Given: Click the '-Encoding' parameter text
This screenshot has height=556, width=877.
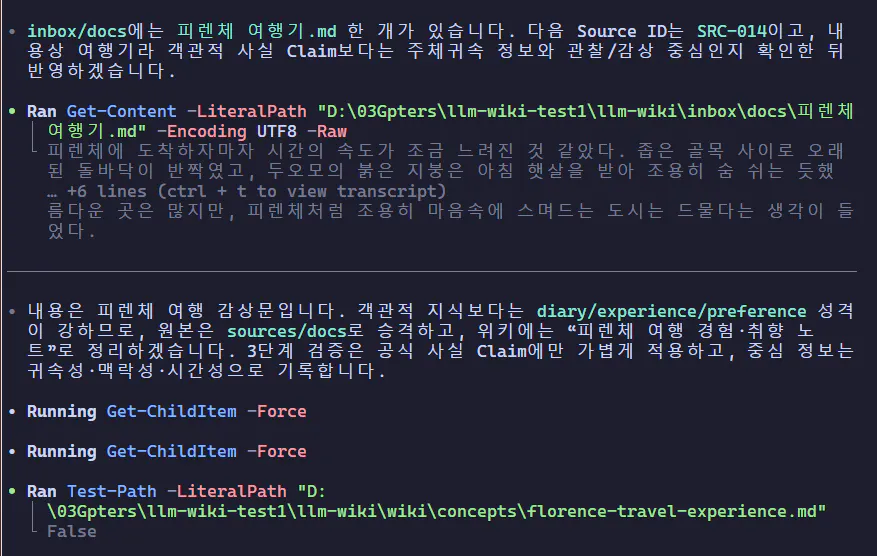Looking at the screenshot, I should (x=201, y=131).
